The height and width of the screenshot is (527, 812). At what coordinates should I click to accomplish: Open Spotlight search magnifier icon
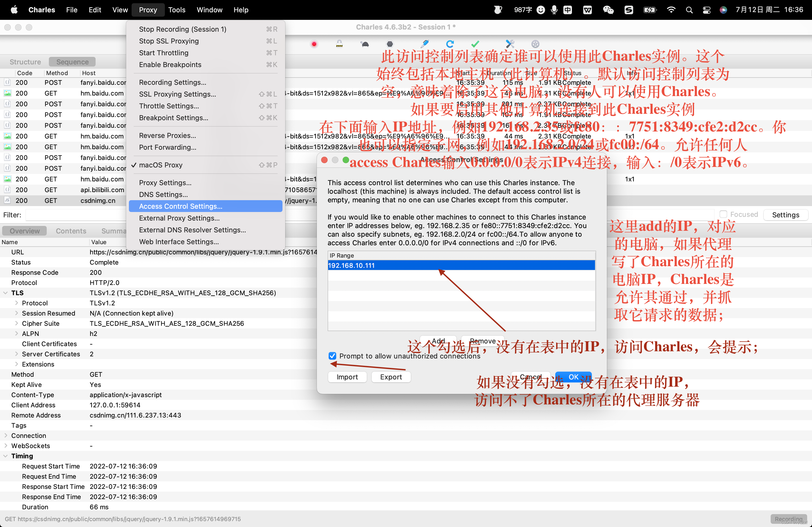point(689,10)
